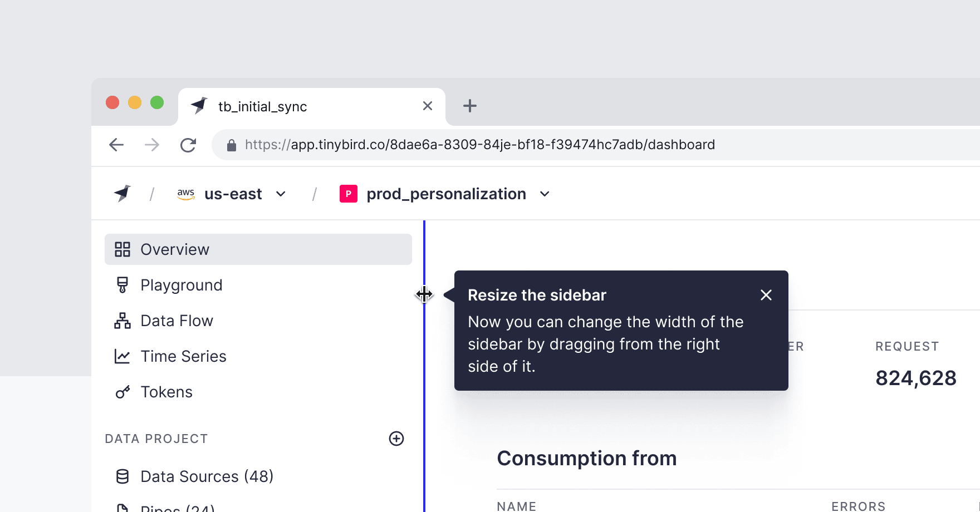This screenshot has height=512, width=980.
Task: Switch to the tb_initial_sync browser tab
Action: pyautogui.click(x=262, y=106)
